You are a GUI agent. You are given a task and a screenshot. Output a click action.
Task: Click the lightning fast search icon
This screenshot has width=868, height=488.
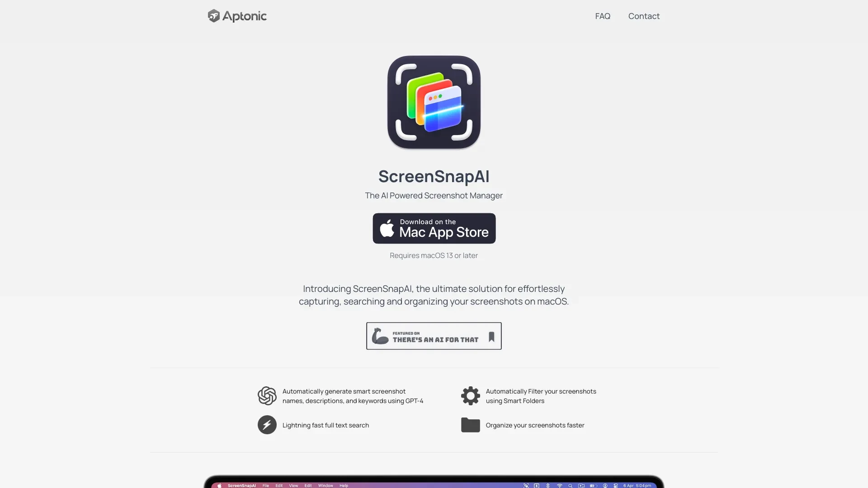(266, 424)
